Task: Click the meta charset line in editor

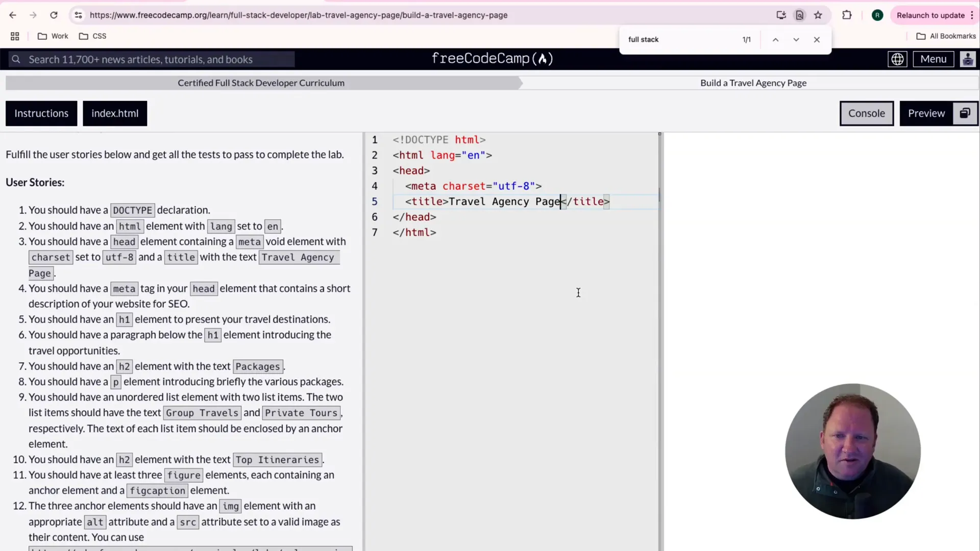Action: pos(473,186)
